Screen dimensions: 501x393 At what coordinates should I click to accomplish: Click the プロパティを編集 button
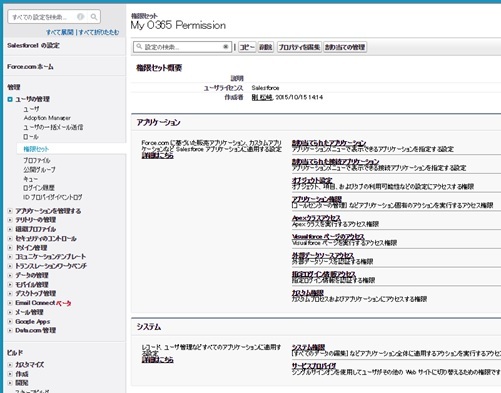[x=299, y=47]
